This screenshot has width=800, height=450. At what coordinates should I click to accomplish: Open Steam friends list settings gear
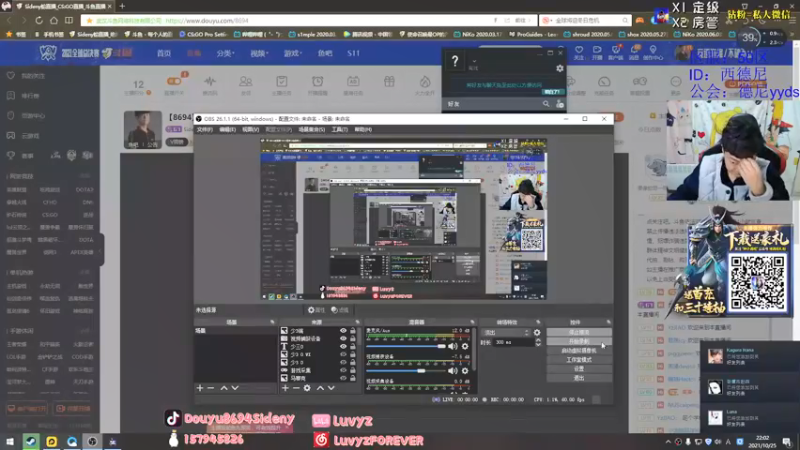[x=560, y=68]
